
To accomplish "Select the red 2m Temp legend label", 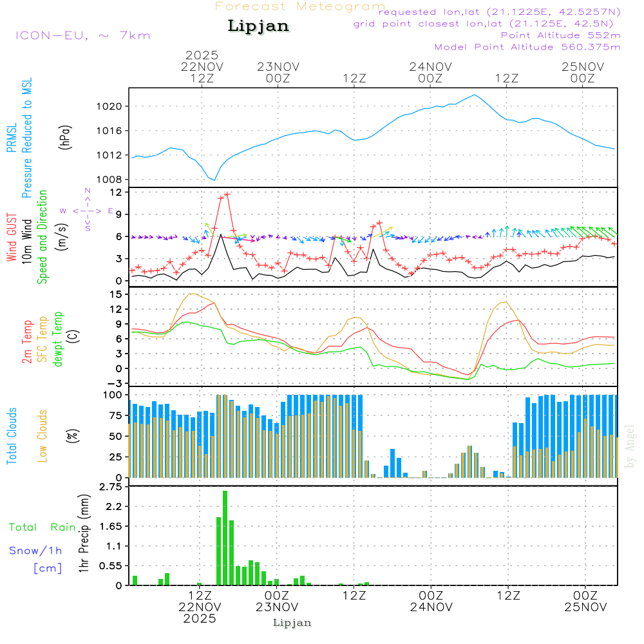I will [28, 340].
